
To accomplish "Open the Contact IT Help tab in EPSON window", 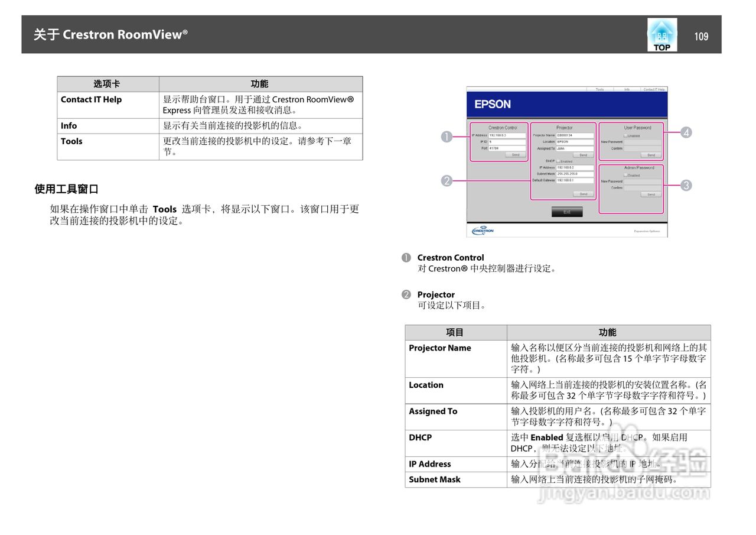I will point(654,89).
